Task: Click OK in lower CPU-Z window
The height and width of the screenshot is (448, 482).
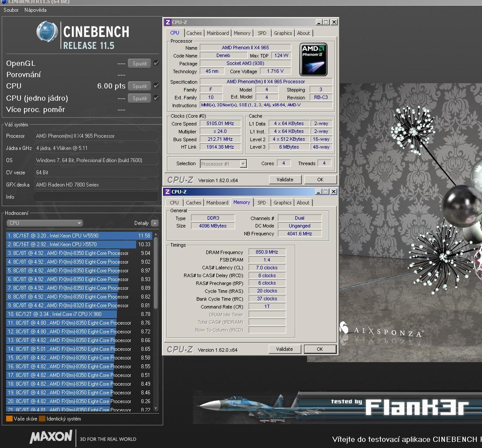Action: point(320,349)
